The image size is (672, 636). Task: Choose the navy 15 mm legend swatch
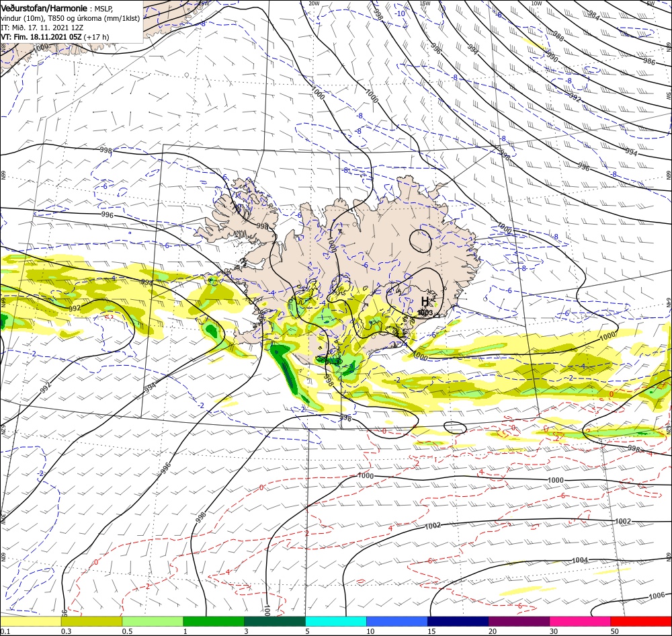pos(458,621)
